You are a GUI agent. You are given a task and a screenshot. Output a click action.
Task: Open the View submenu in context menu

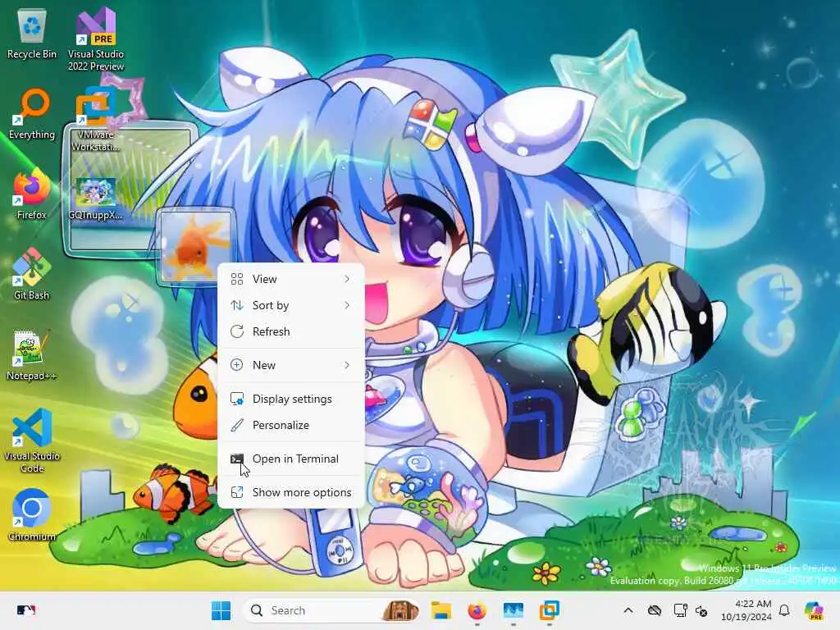(x=291, y=279)
